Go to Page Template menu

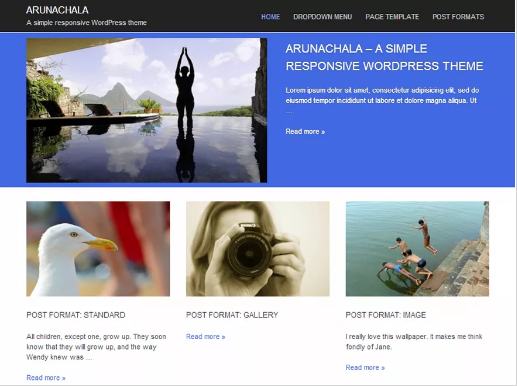click(x=392, y=17)
